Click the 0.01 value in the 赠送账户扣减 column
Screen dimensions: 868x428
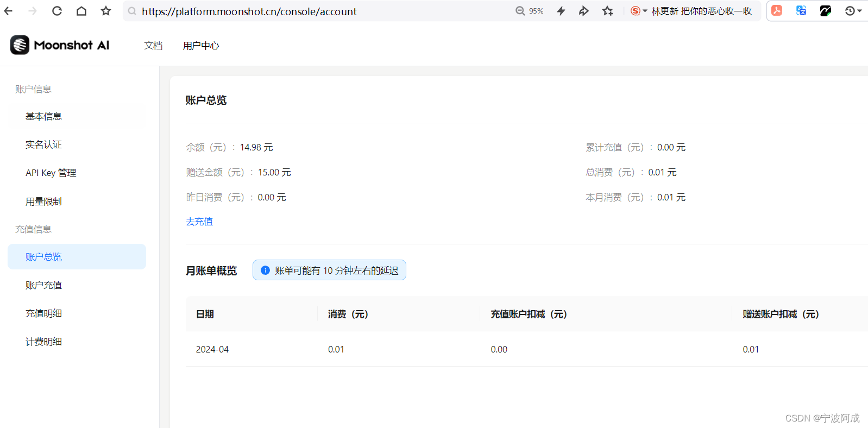[751, 349]
